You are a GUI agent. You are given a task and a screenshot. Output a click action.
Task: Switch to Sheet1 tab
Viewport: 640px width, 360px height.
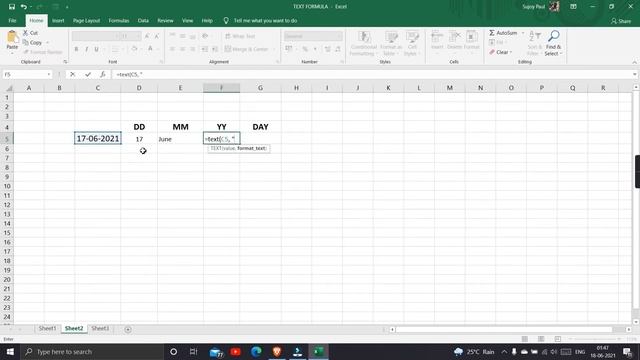point(47,329)
